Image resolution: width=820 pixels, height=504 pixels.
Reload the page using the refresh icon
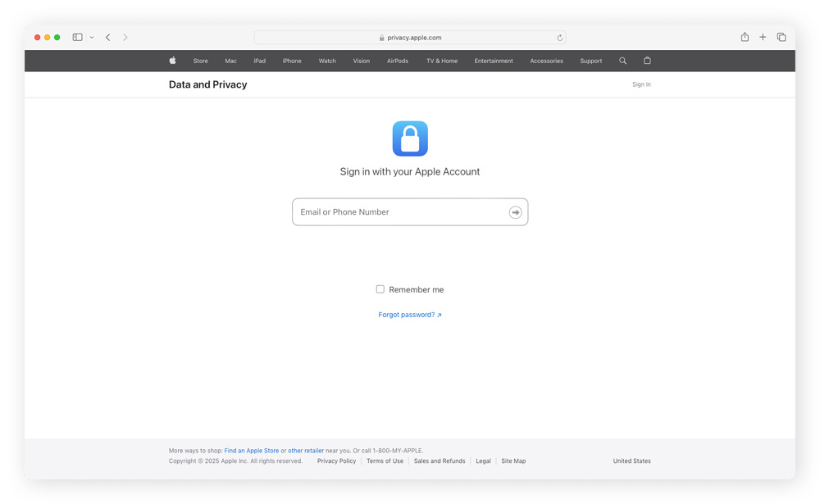click(x=559, y=38)
